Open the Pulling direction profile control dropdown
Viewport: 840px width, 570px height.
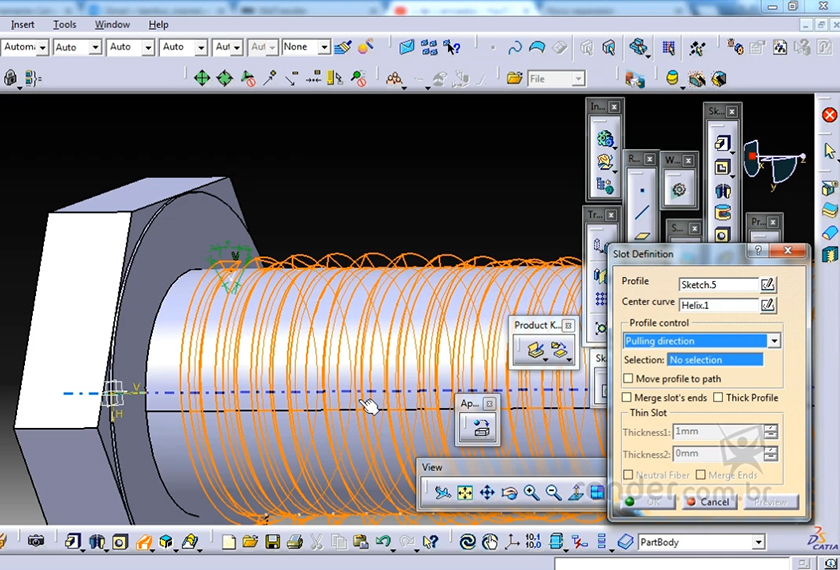coord(772,341)
